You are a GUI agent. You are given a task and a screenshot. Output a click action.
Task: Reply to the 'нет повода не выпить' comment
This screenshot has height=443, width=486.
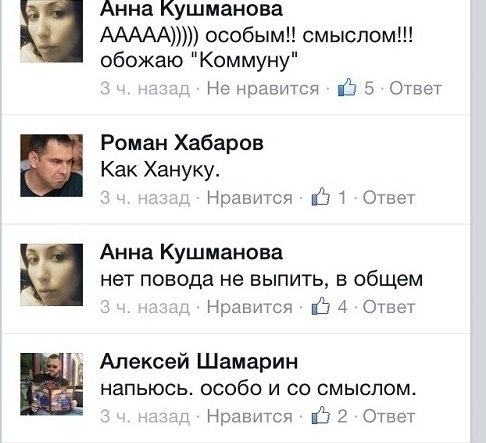tap(389, 307)
